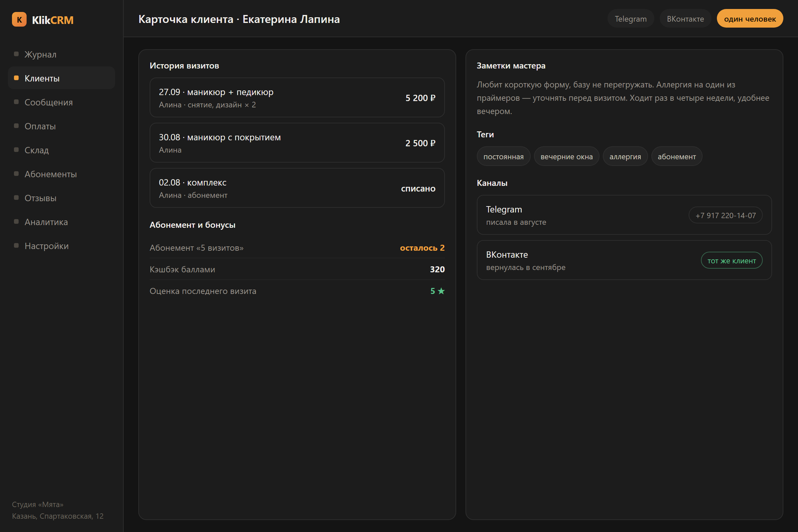Go to Сообщения
Image resolution: width=798 pixels, height=532 pixels.
click(62, 102)
